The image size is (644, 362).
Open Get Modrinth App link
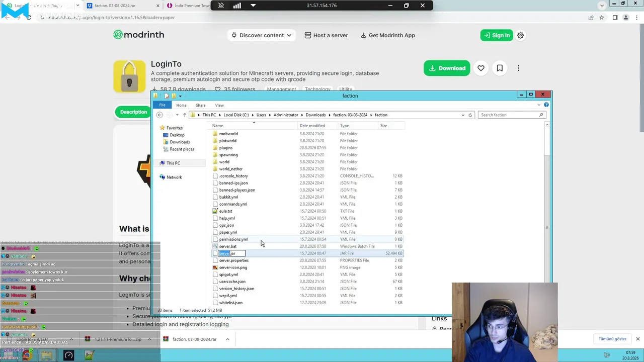pos(387,35)
